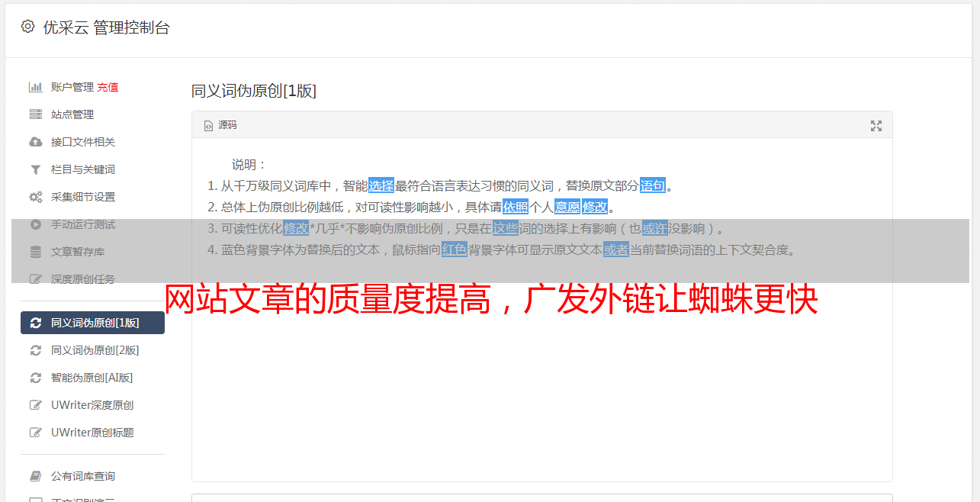Go to 智能伪原创[AI版] page
980x502 pixels.
tap(92, 378)
